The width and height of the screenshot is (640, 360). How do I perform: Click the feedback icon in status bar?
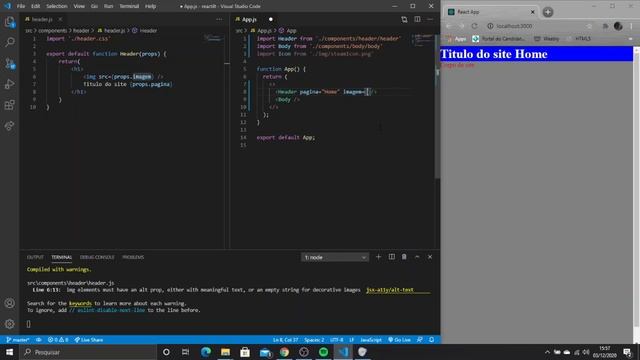(420, 340)
